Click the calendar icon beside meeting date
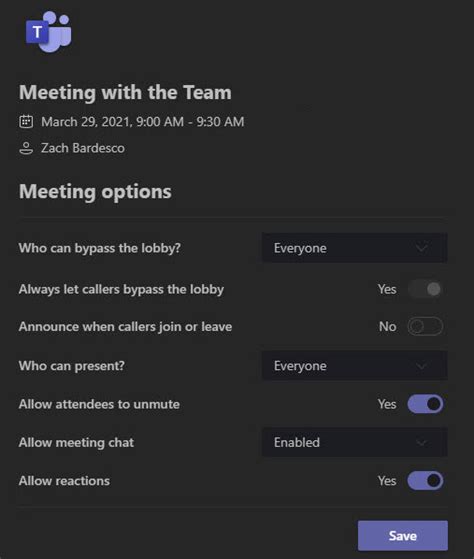Screen dimensions: 474x559 (x=26, y=122)
